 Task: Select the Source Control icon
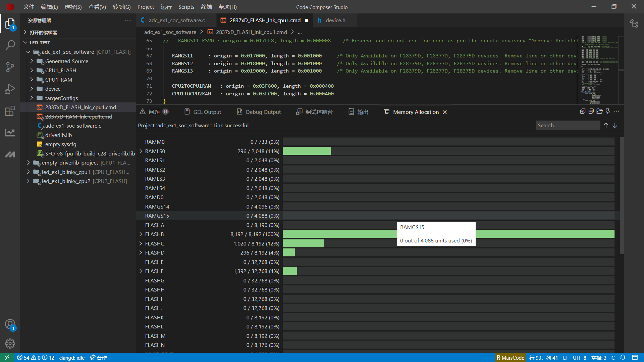[10, 67]
